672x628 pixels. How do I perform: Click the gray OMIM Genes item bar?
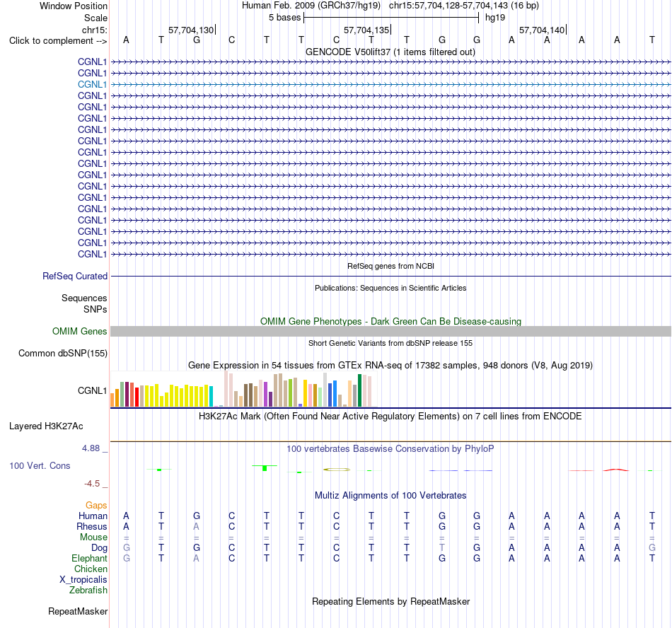[x=390, y=331]
